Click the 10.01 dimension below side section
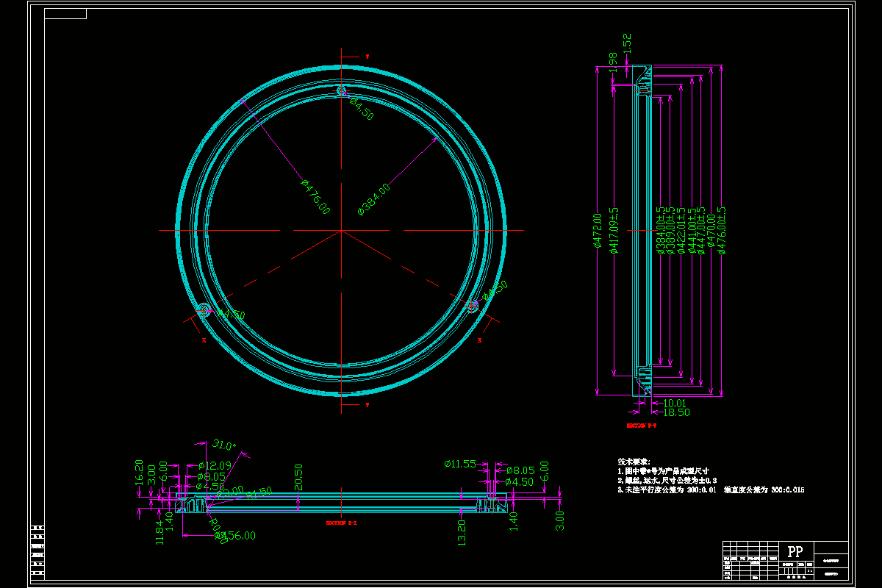Image resolution: width=882 pixels, height=588 pixels. (674, 403)
